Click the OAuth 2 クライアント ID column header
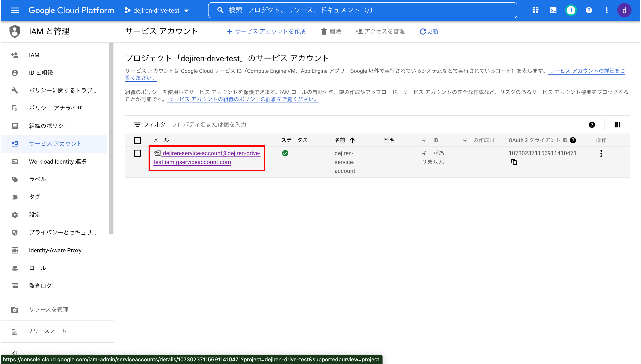This screenshot has width=641, height=364. pos(538,140)
